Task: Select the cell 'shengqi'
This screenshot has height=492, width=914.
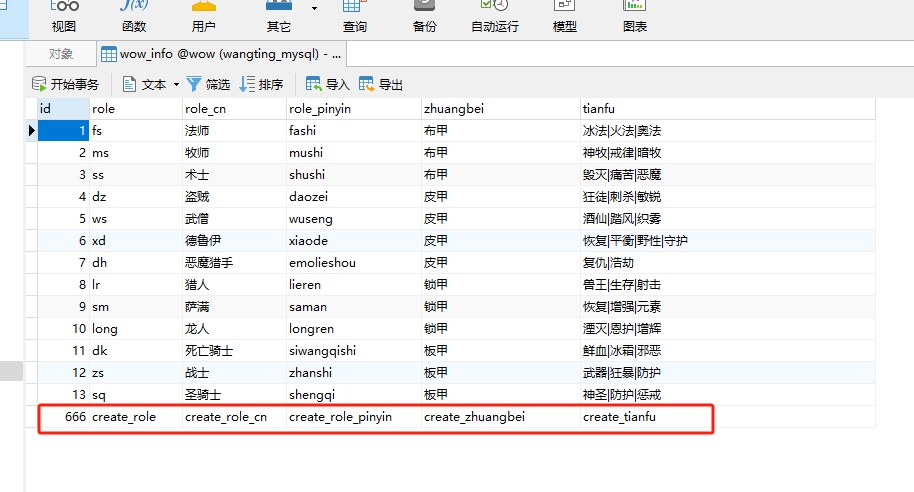Action: (354, 395)
